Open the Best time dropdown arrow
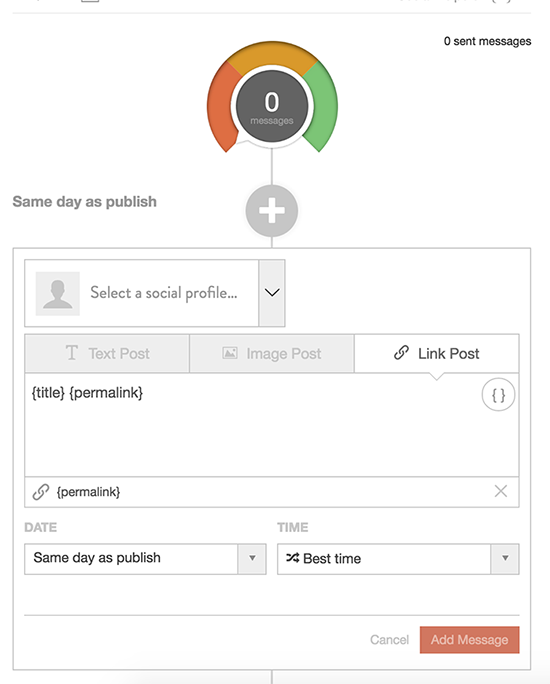The width and height of the screenshot is (550, 684). [x=505, y=558]
